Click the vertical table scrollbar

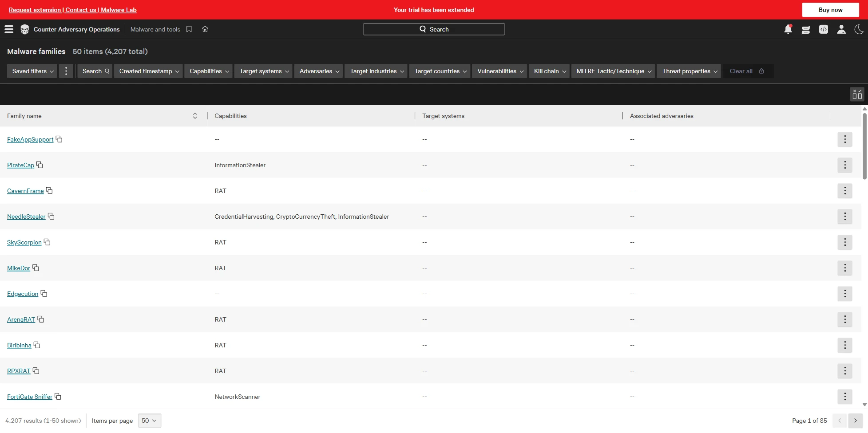(x=864, y=146)
